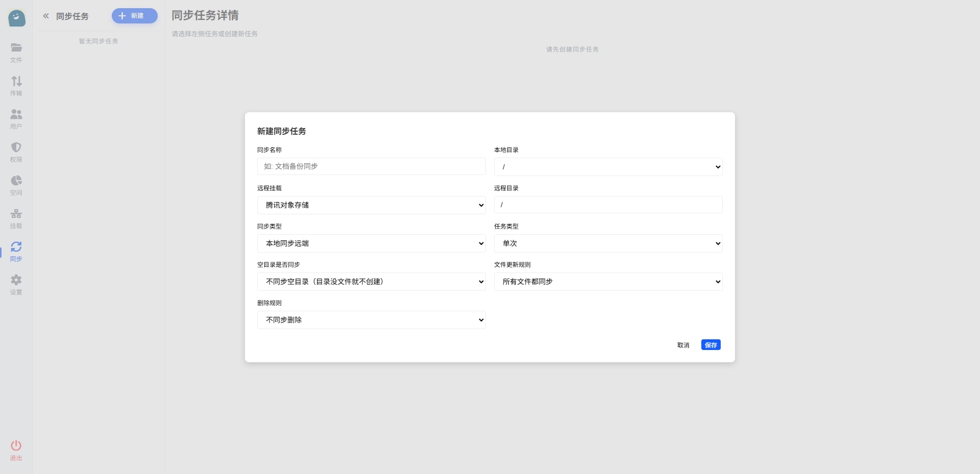This screenshot has height=474, width=980.
Task: Open the 文件更新规则 dropdown
Action: 608,282
